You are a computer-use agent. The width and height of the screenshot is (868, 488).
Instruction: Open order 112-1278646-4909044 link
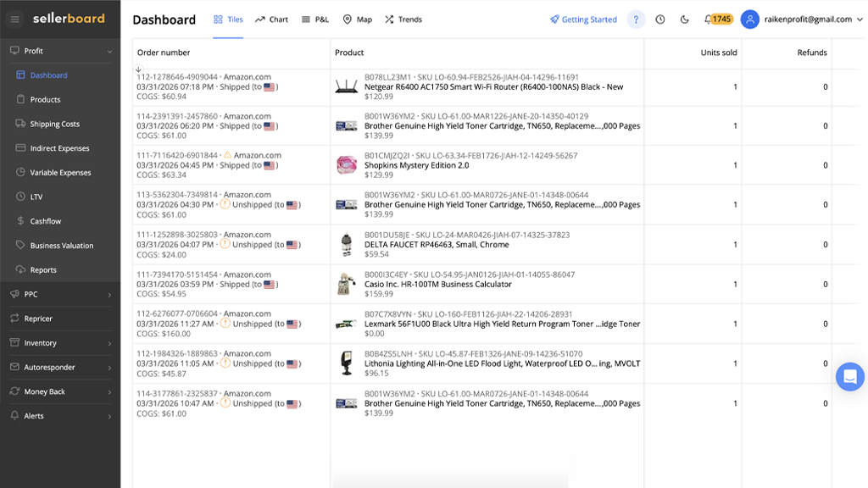coord(177,77)
